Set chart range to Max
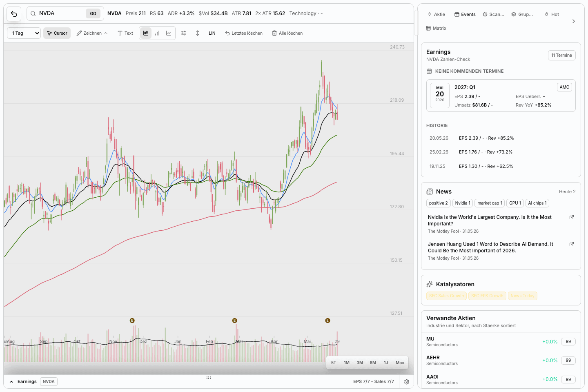Screen dimensions: 588x392 point(400,363)
